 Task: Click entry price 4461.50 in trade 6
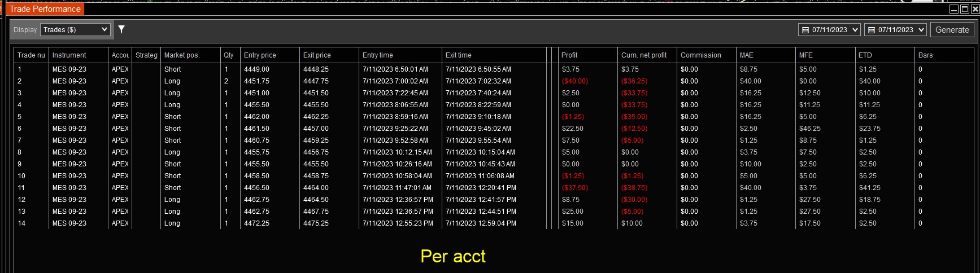256,129
